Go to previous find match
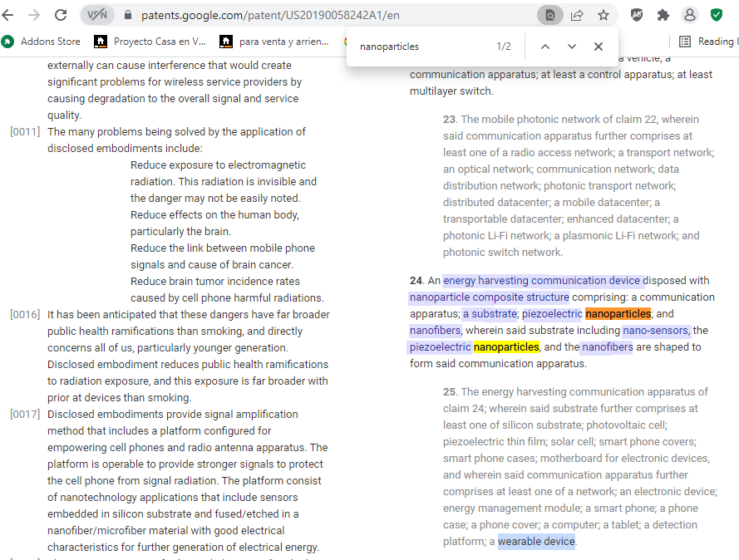The image size is (739, 560). click(545, 47)
